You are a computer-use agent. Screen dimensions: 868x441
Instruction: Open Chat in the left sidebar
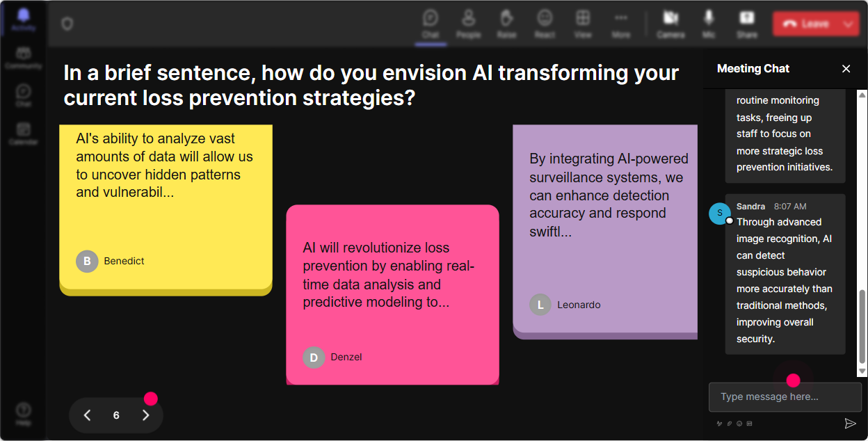pyautogui.click(x=24, y=95)
